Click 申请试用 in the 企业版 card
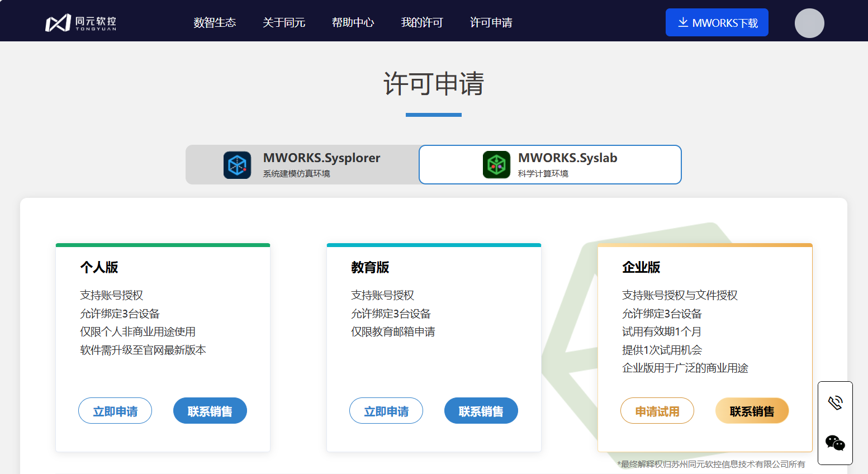This screenshot has width=868, height=474. 657,411
